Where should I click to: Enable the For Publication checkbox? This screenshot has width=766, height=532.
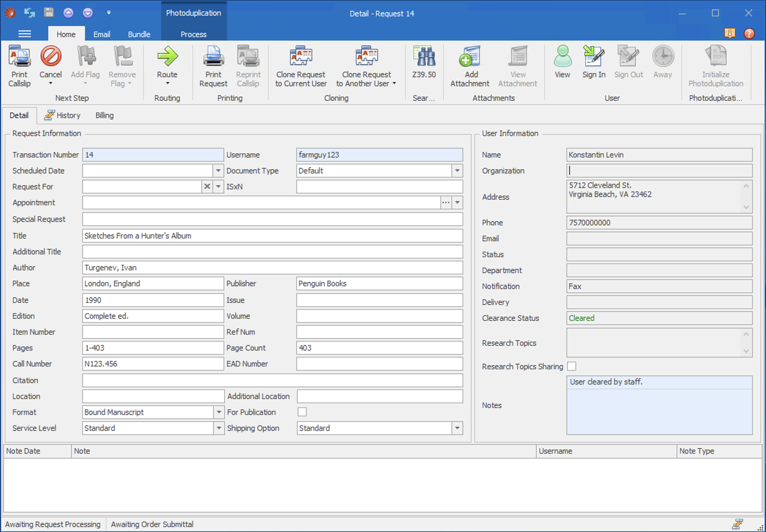302,412
